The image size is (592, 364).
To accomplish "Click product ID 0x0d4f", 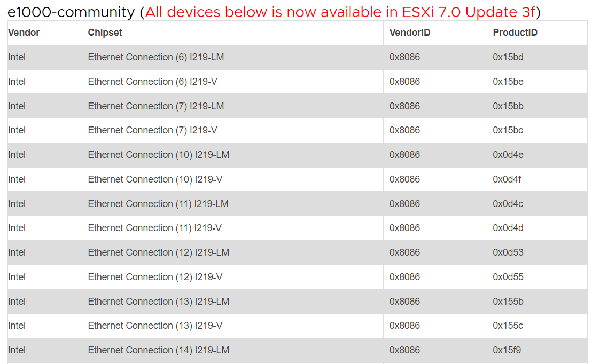I will 507,179.
